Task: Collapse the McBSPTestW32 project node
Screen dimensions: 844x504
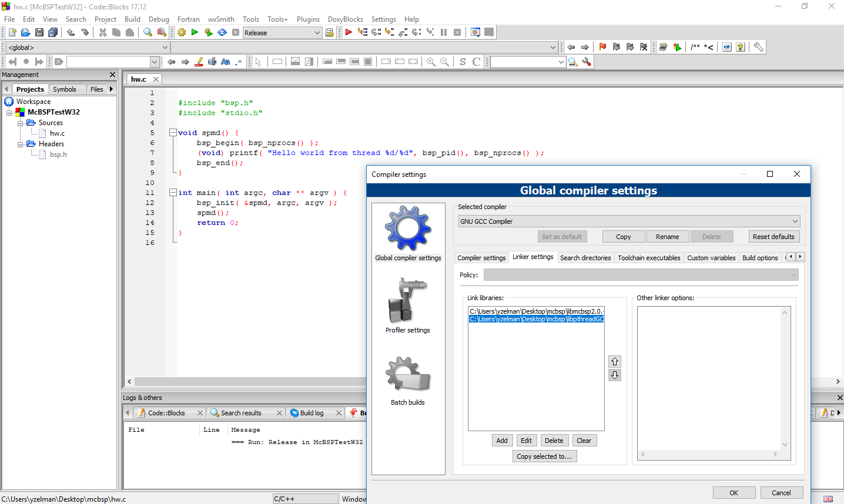Action: [x=9, y=112]
